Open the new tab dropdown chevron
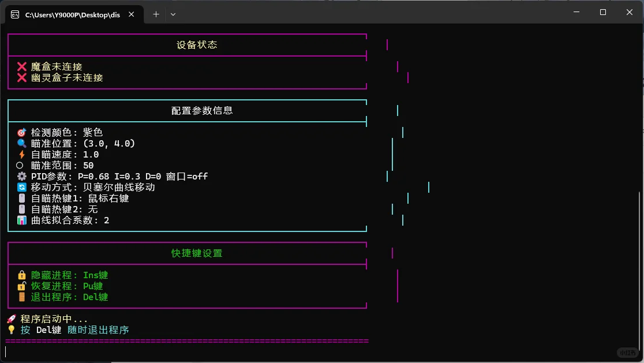The width and height of the screenshot is (644, 363). pos(172,14)
